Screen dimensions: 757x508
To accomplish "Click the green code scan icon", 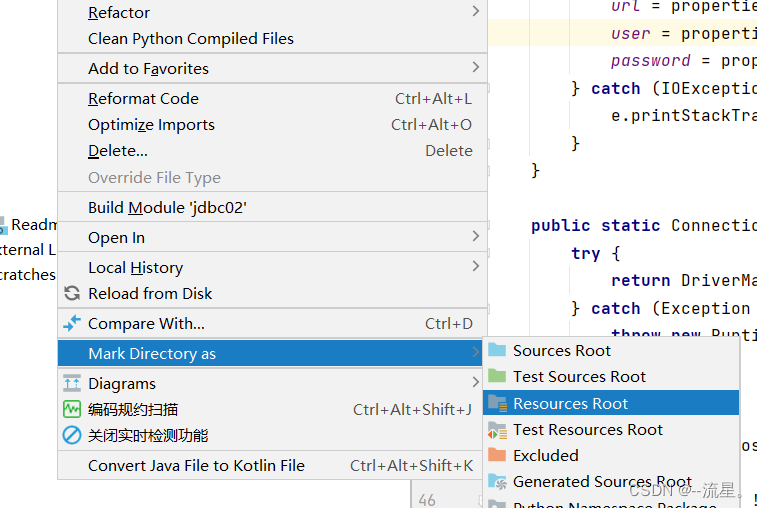I will [x=71, y=410].
